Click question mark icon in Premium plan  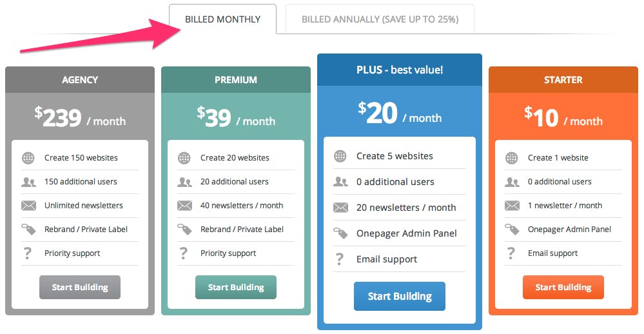pyautogui.click(x=184, y=253)
